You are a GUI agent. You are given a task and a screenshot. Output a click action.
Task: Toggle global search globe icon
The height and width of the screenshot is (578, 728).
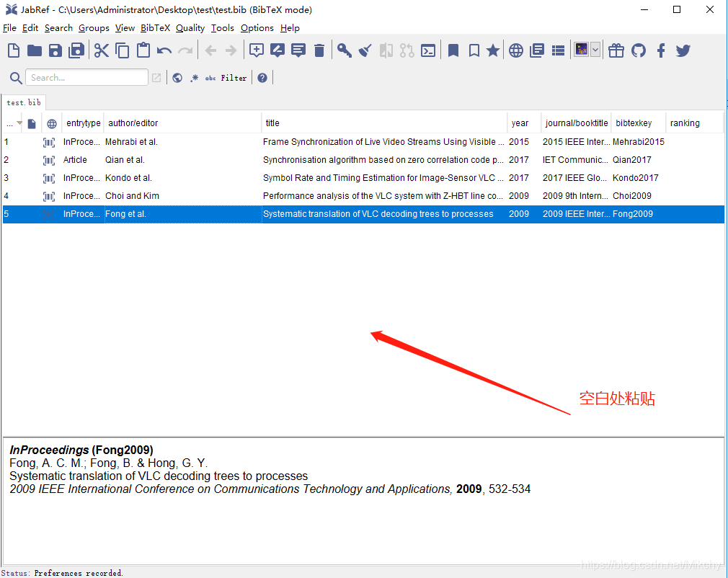[177, 78]
